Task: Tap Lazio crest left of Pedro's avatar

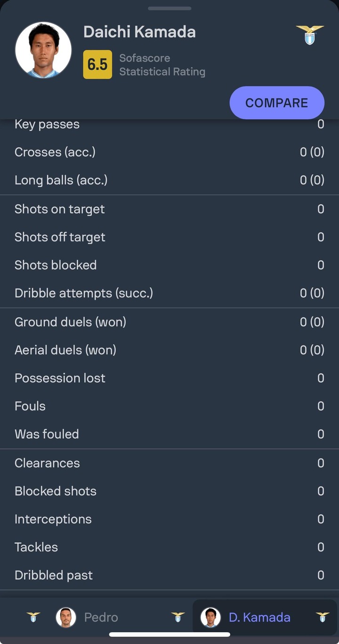Action: point(33,617)
